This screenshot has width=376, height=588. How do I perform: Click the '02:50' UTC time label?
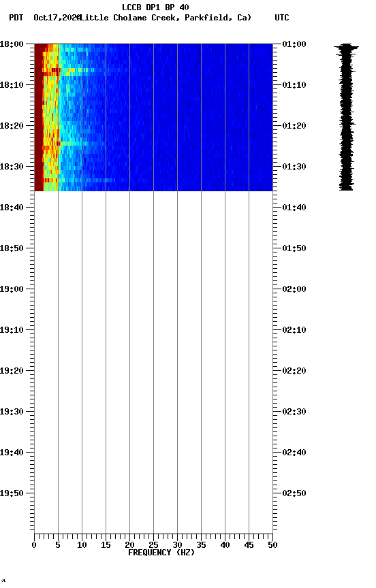(294, 493)
